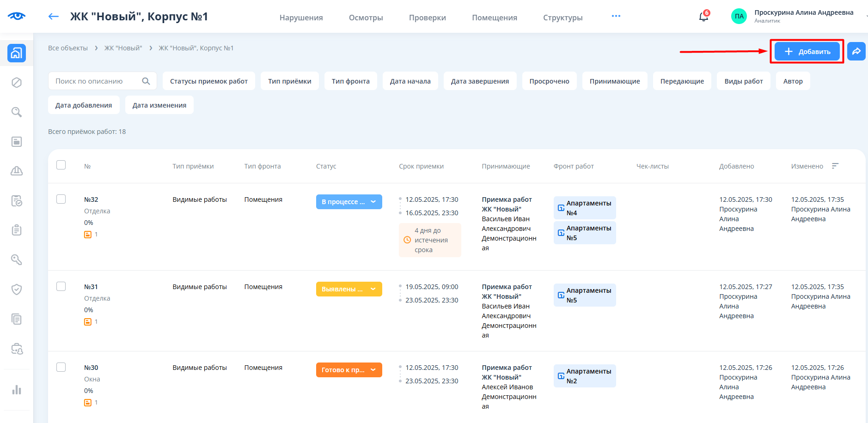Viewport: 868px width, 423px height.
Task: Open the hard hat sidebar icon
Action: tap(17, 171)
